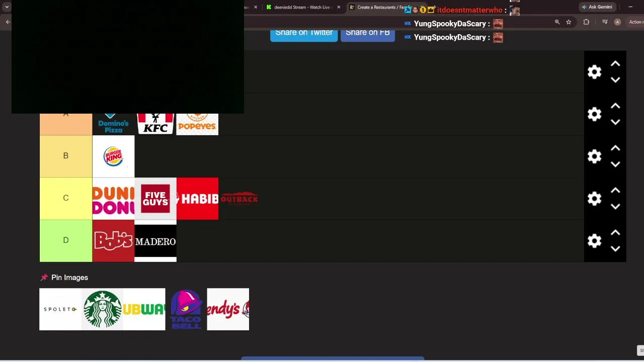Viewport: 644px width, 362px height.
Task: Bookmark this page with the star icon
Action: [569, 22]
